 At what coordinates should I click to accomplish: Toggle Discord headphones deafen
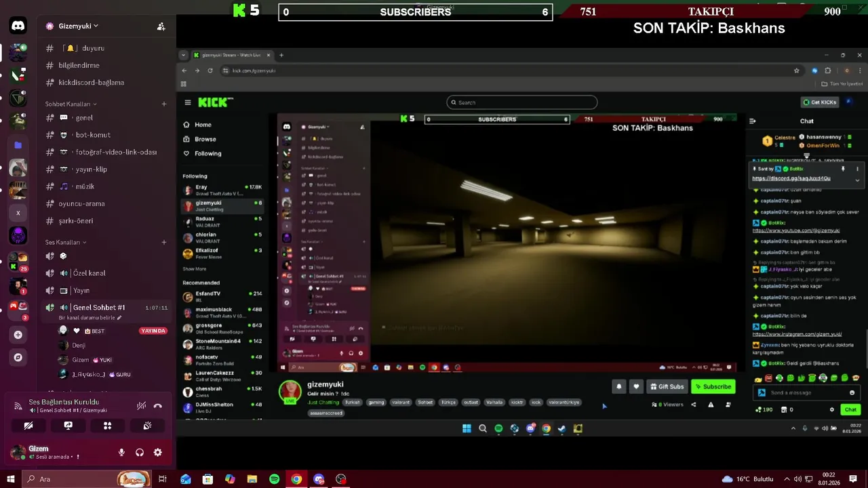point(140,453)
